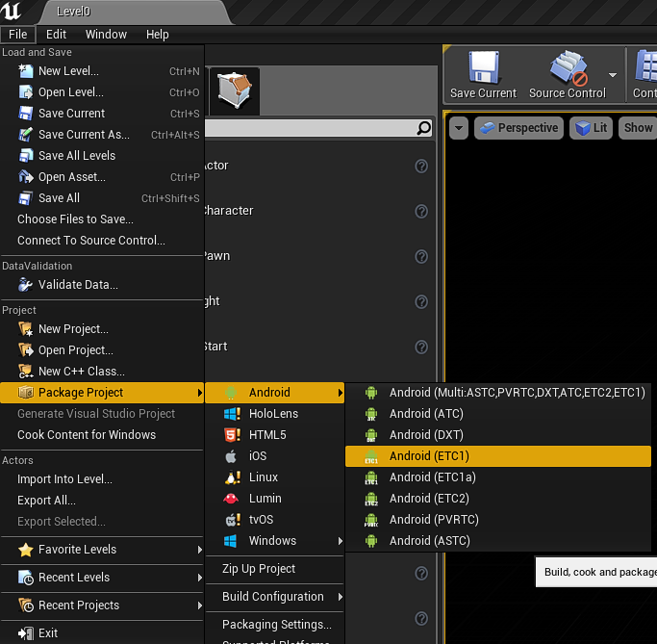Click the Open Level icon
The width and height of the screenshot is (657, 644).
click(x=26, y=92)
